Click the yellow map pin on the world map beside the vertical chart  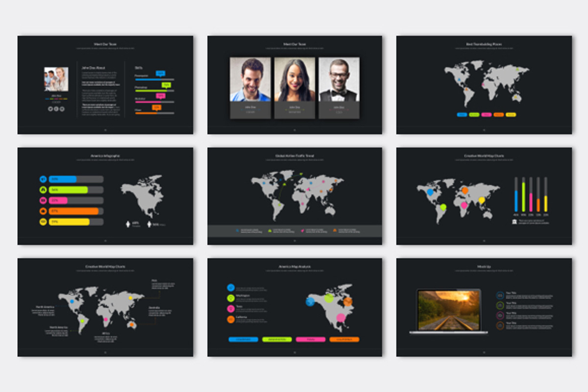(482, 200)
